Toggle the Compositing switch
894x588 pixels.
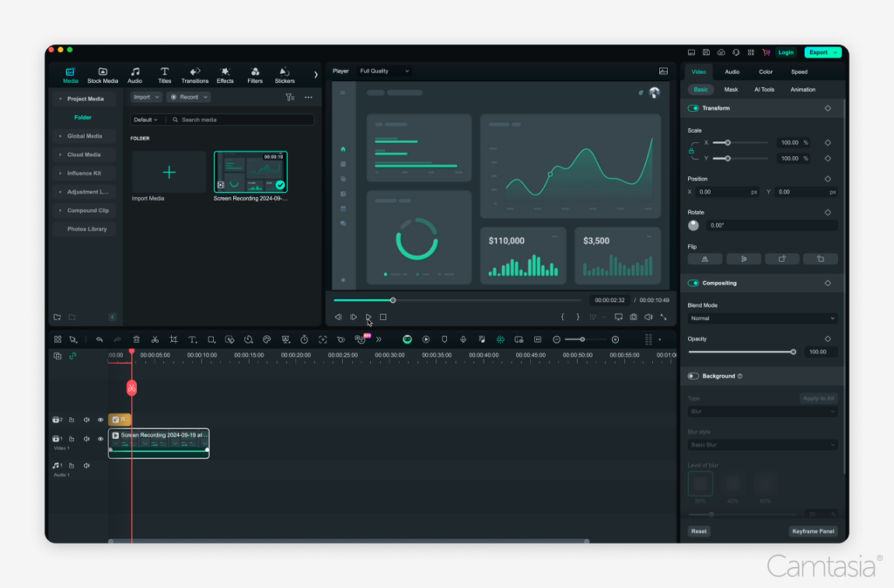[x=693, y=284]
